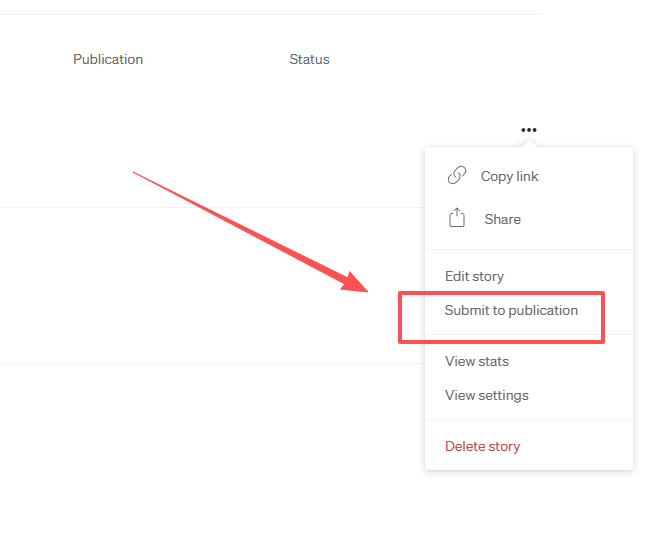Viewport: 668px width, 538px height.
Task: Click the red arrowhead pointing at the menu
Action: coord(356,281)
